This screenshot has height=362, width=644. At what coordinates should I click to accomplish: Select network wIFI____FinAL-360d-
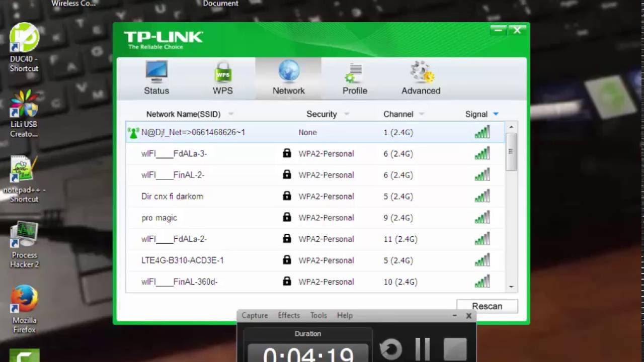pos(315,282)
